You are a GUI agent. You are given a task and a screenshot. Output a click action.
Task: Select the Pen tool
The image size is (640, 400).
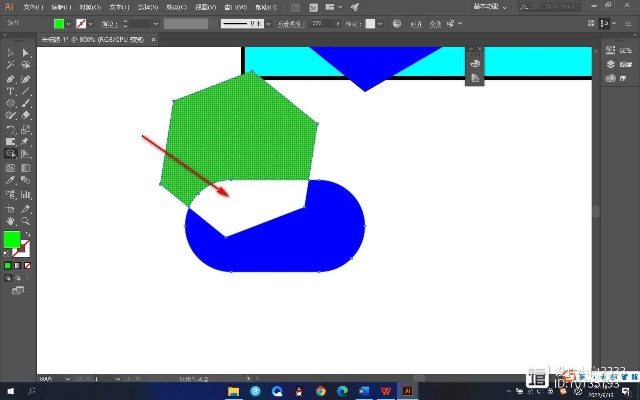[10, 79]
